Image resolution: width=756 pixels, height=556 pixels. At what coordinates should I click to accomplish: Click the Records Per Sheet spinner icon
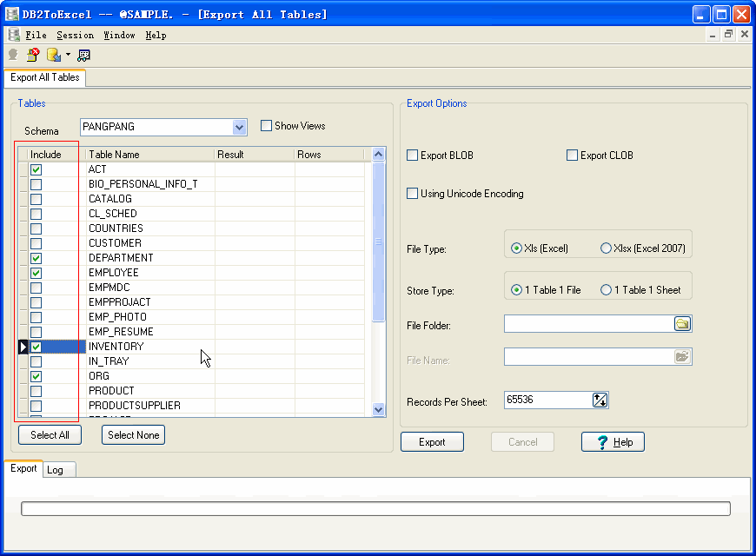tap(600, 400)
